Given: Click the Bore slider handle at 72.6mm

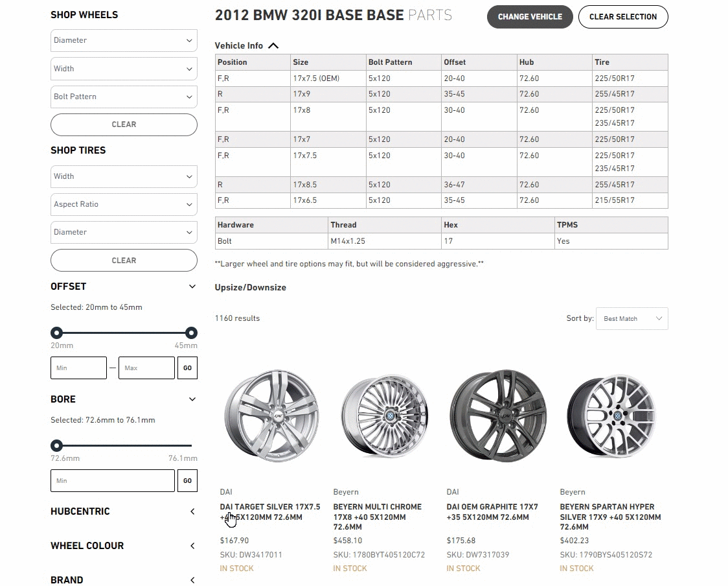Looking at the screenshot, I should [56, 445].
